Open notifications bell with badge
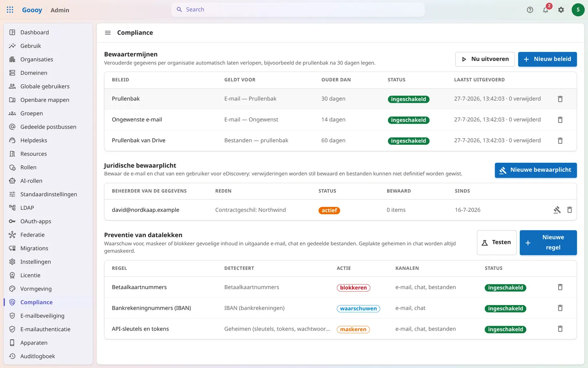Image resolution: width=588 pixels, height=368 pixels. pos(546,10)
